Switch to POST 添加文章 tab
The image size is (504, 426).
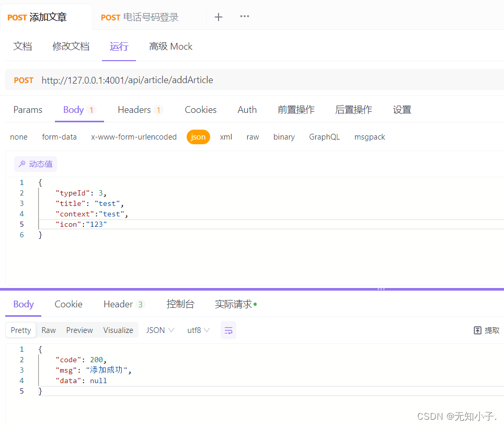click(37, 17)
